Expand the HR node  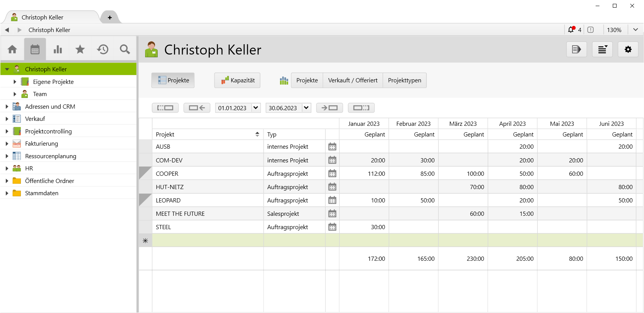pos(7,168)
